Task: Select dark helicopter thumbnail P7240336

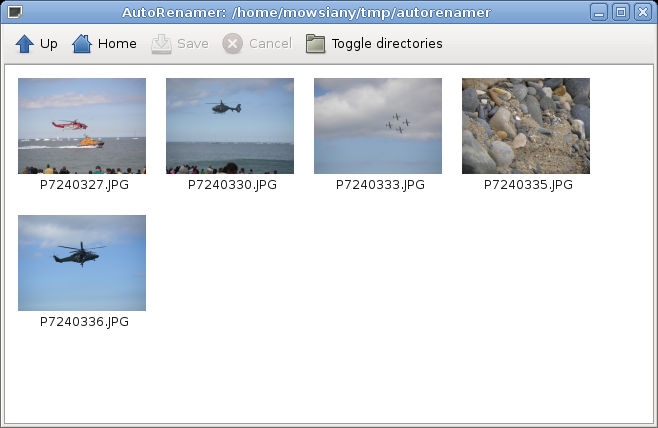Action: click(x=82, y=263)
